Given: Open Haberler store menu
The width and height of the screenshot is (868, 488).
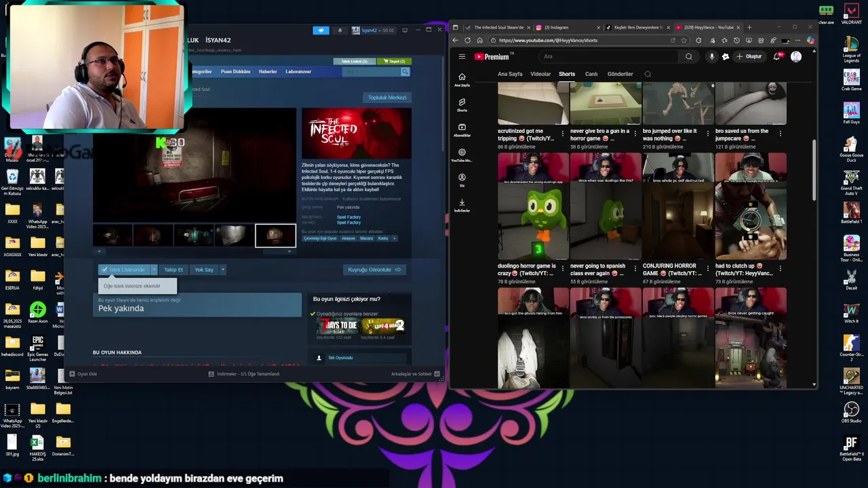Looking at the screenshot, I should [x=268, y=71].
